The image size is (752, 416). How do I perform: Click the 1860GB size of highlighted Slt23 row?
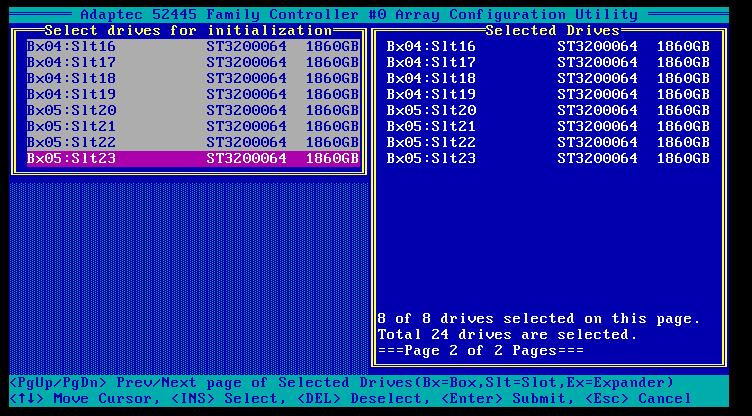(332, 158)
